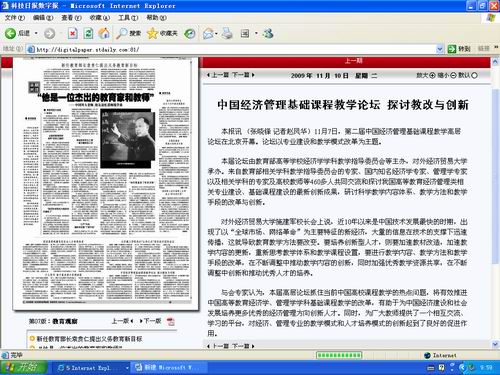Open article 新任教育部长袁贵仁提出义务教育新目标
This screenshot has height=375, width=500.
pyautogui.click(x=89, y=339)
